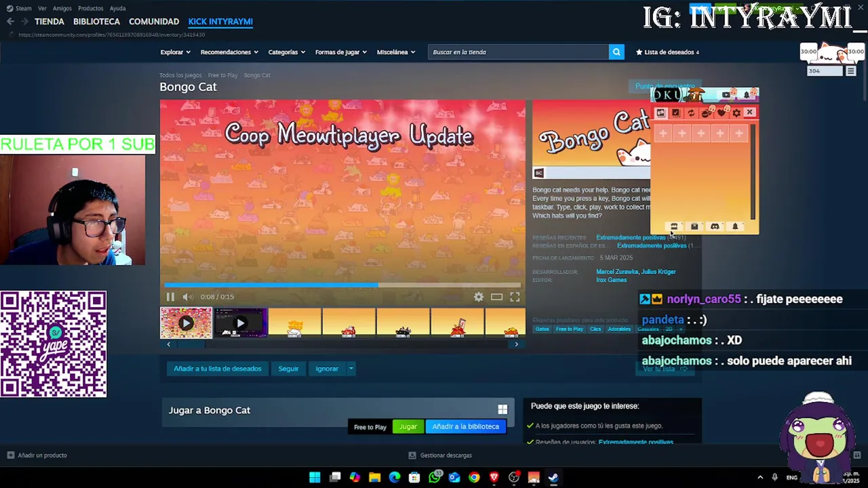
Task: Expand the Explorar dropdown
Action: (x=176, y=52)
